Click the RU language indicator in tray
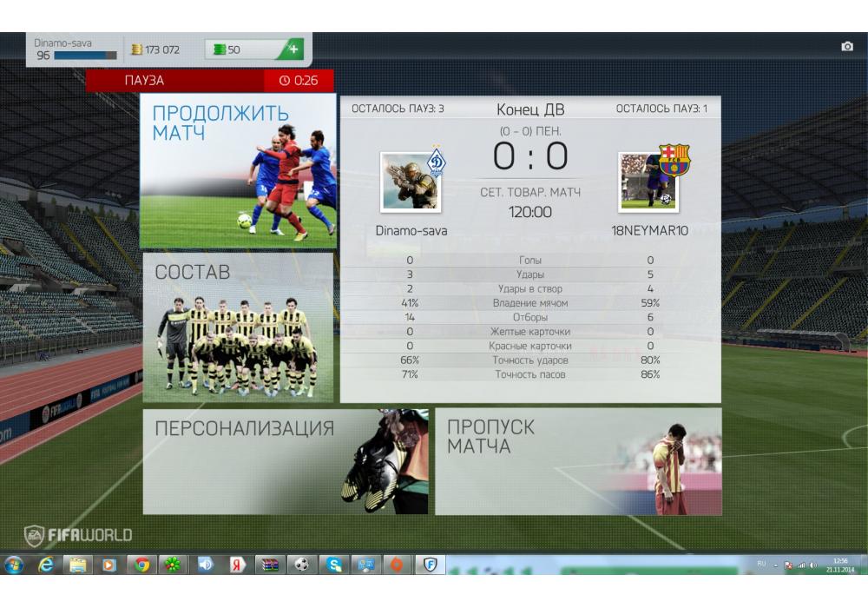Viewport: 868px width, 608px height. coord(761,564)
